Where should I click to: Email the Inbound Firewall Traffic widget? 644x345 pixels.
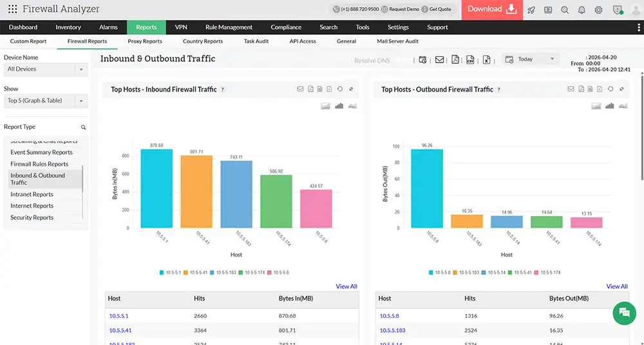[x=300, y=89]
